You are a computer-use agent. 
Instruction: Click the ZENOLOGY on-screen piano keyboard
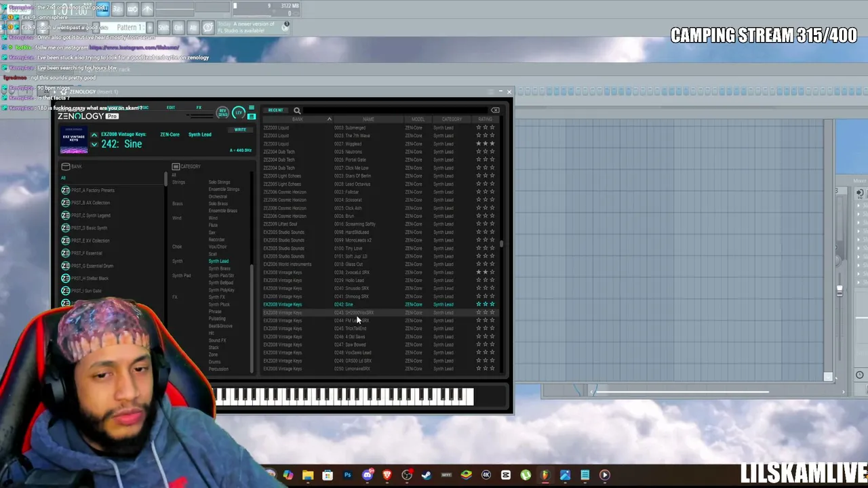point(344,396)
